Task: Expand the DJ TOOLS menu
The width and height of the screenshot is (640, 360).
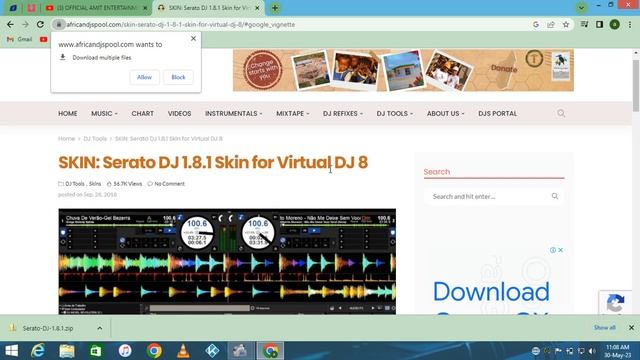Action: 395,113
